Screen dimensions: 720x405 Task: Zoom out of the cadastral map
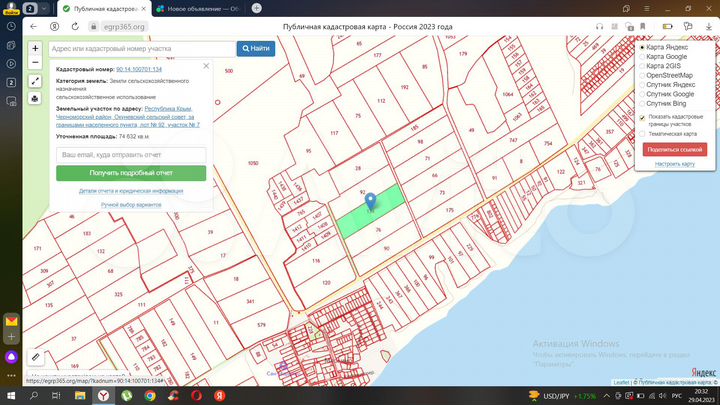(35, 63)
